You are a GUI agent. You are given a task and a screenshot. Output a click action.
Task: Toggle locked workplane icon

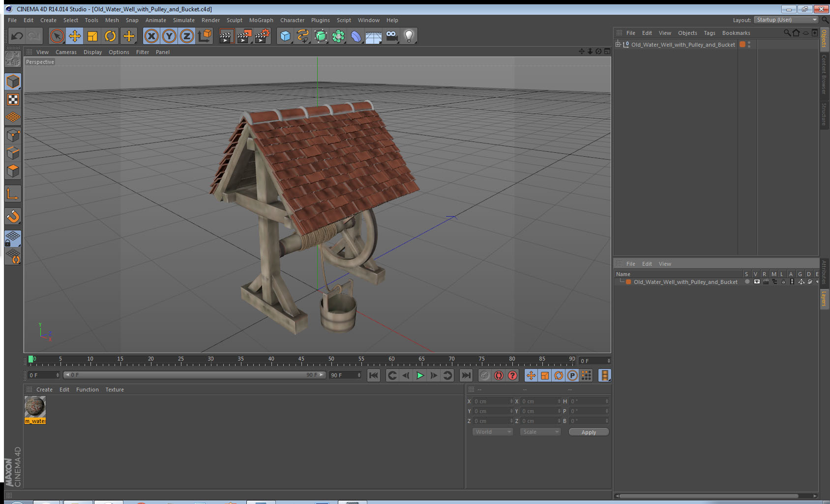pos(13,239)
